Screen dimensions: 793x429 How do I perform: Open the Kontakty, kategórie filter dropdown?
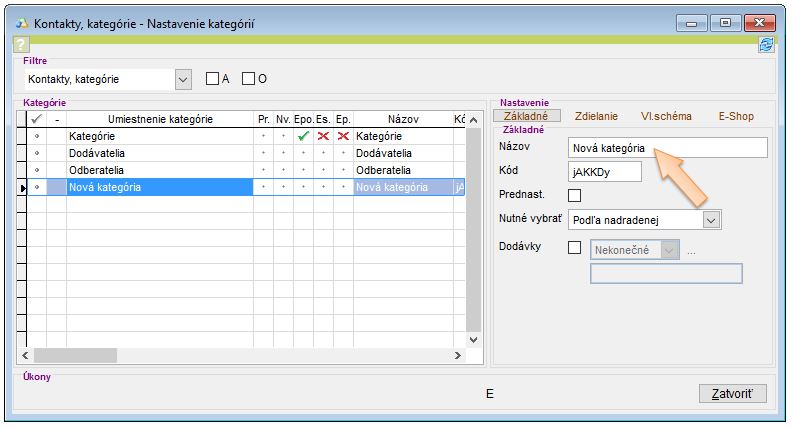click(182, 79)
